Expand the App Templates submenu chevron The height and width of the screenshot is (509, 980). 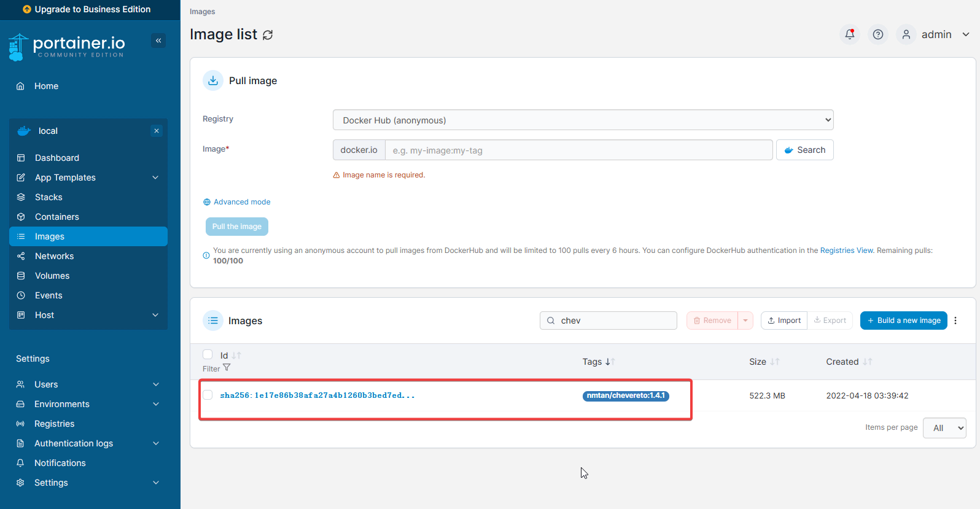point(155,177)
